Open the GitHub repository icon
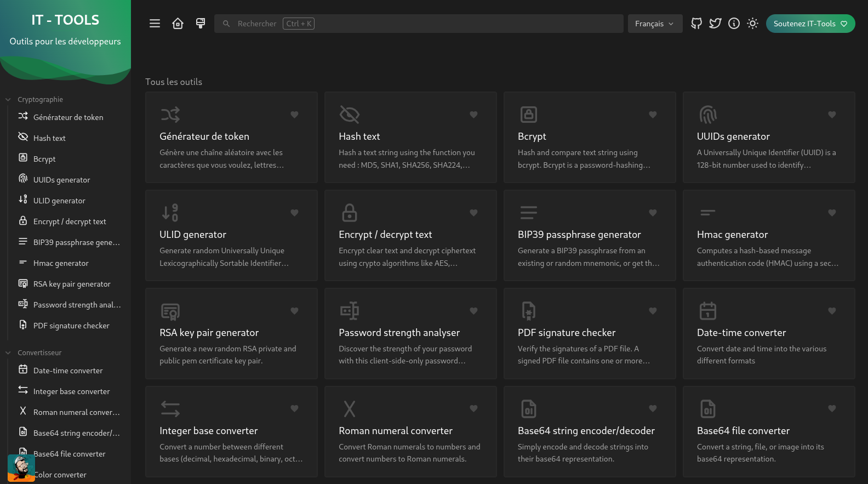868x484 pixels. pyautogui.click(x=696, y=24)
